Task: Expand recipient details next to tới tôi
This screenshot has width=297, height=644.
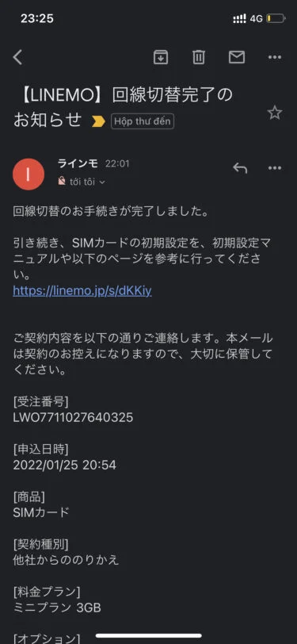Action: pos(102,182)
